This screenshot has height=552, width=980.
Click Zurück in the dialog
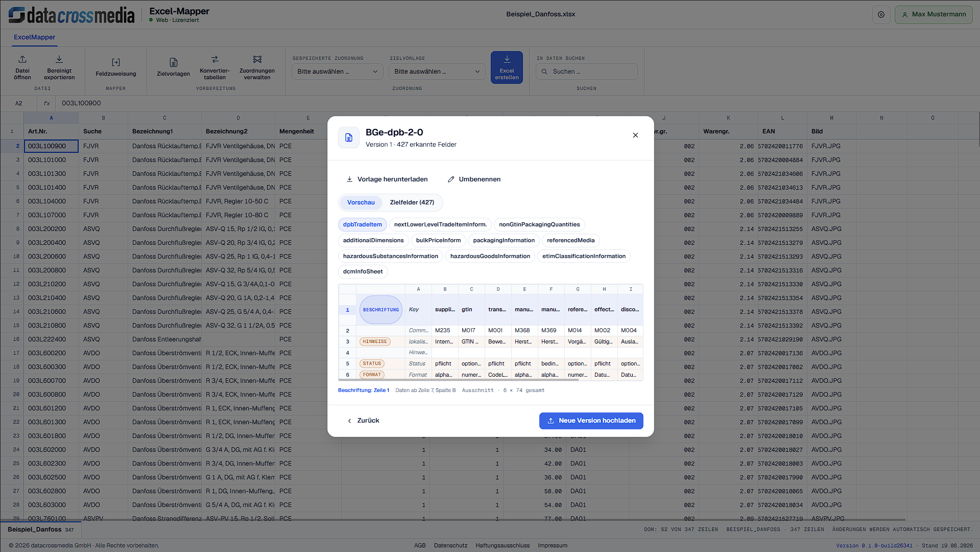[363, 421]
